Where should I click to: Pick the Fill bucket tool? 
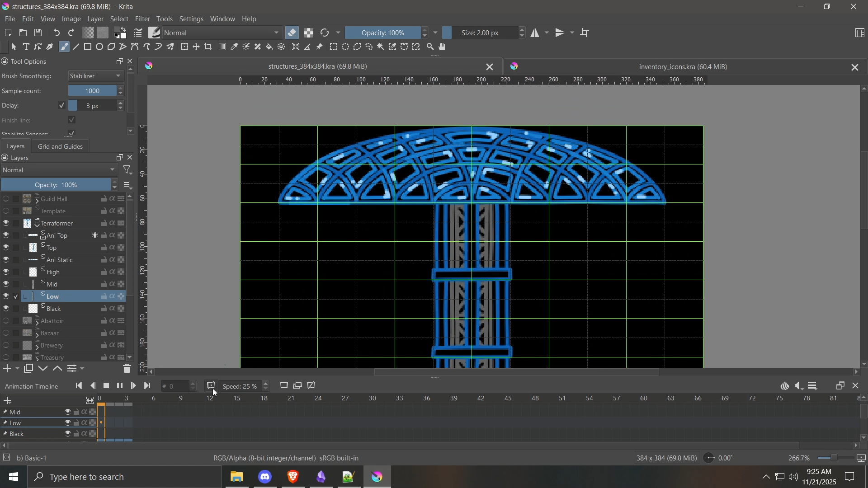[270, 47]
